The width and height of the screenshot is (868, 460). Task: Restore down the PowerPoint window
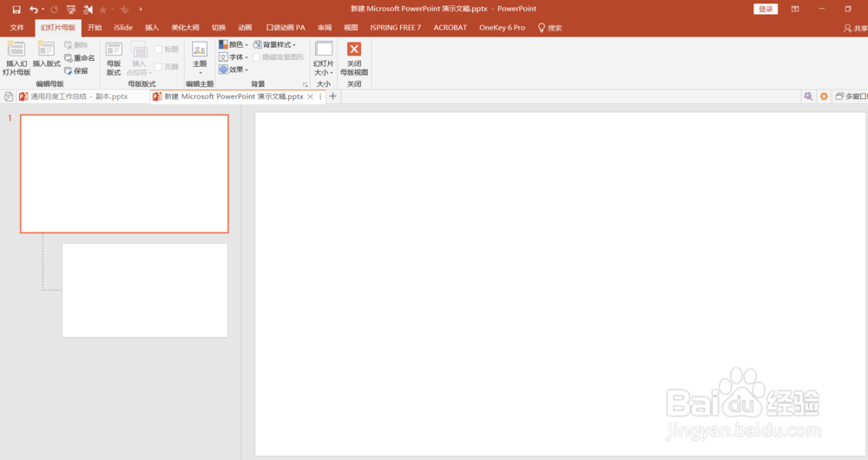click(x=847, y=9)
